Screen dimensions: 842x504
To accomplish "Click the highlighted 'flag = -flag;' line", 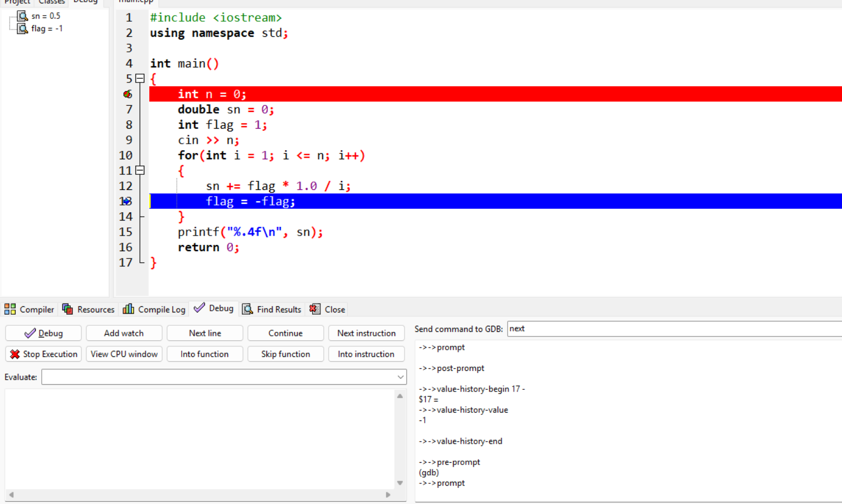I will click(x=495, y=201).
